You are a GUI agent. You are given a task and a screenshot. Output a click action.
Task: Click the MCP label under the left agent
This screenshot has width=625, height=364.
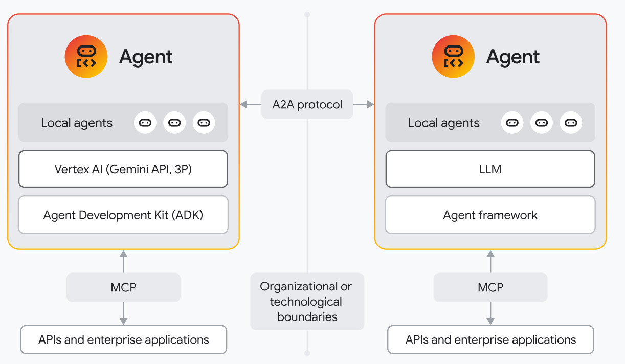(123, 287)
